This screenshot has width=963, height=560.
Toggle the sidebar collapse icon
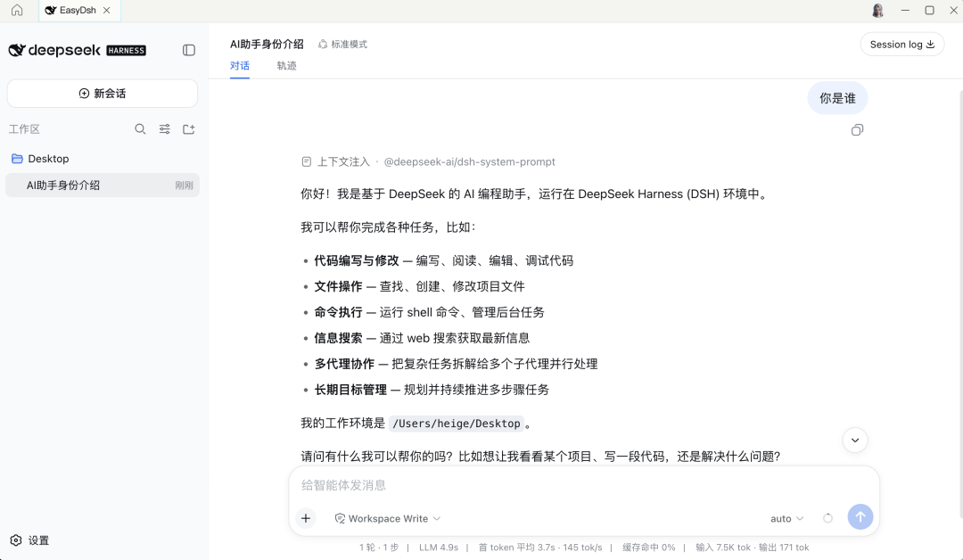point(188,50)
